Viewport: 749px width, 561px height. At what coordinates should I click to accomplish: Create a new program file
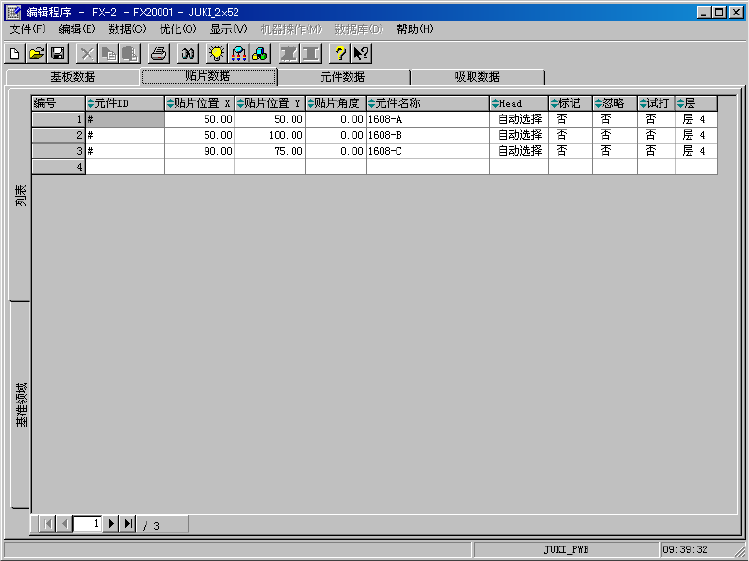tap(15, 54)
